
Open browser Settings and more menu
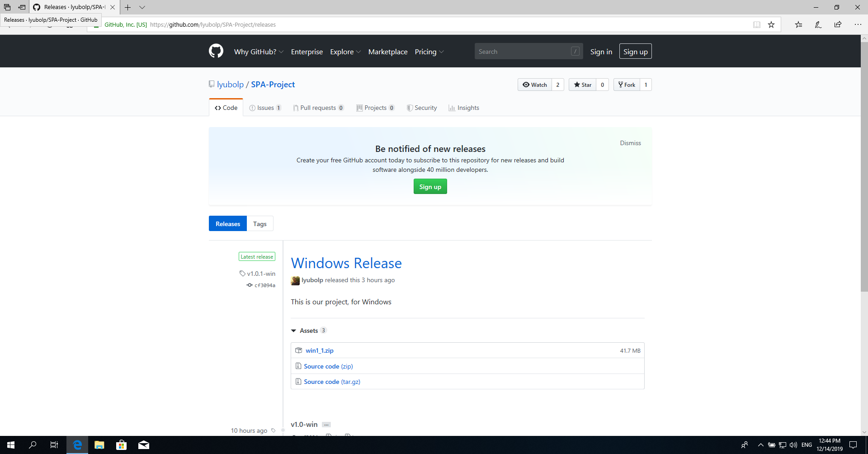pos(858,24)
